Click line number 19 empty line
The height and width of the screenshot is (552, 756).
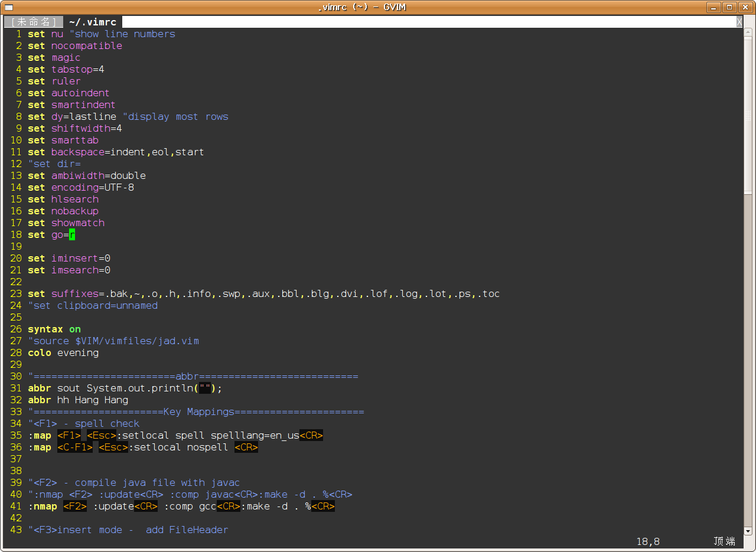point(16,247)
